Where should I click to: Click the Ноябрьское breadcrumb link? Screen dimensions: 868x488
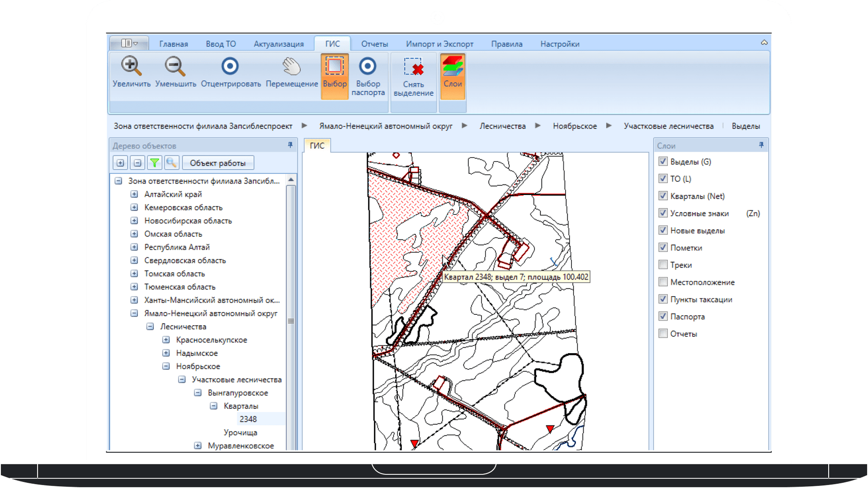tap(575, 126)
